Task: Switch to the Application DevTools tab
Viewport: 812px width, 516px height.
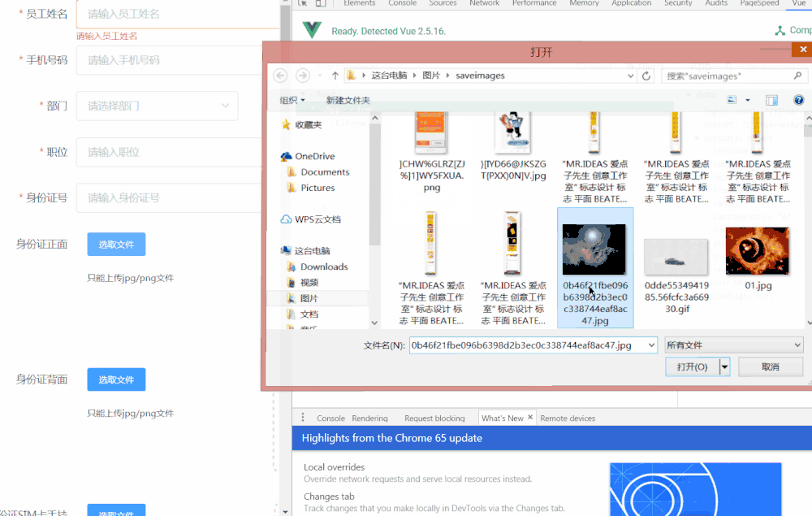Action: (x=631, y=3)
